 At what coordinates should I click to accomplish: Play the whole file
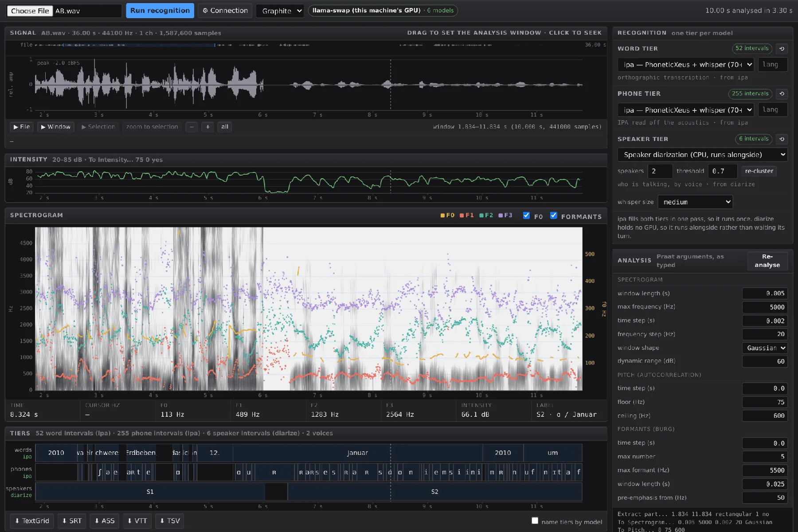point(22,127)
